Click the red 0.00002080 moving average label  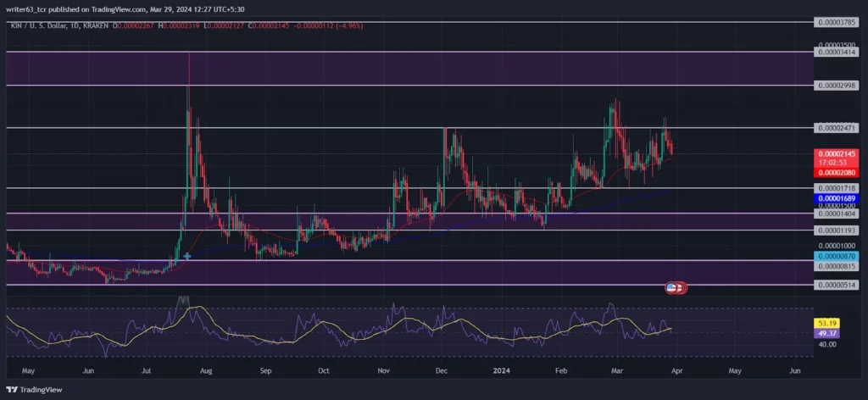click(x=835, y=173)
